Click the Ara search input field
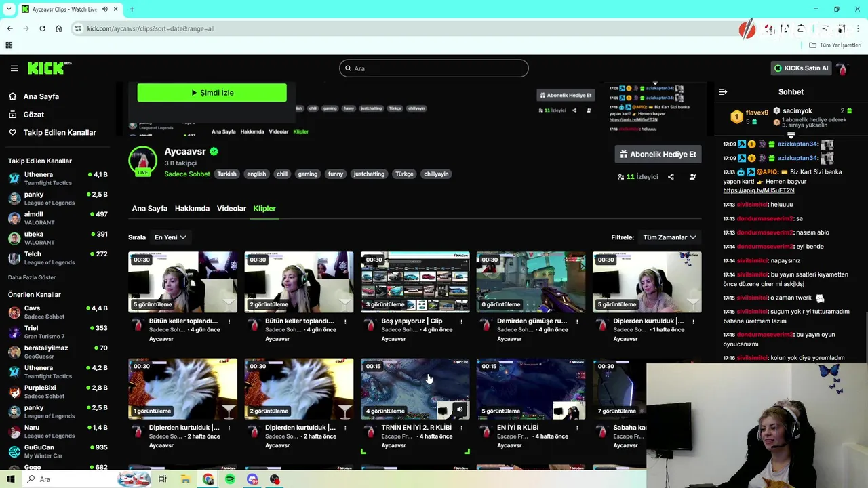 tap(434, 68)
